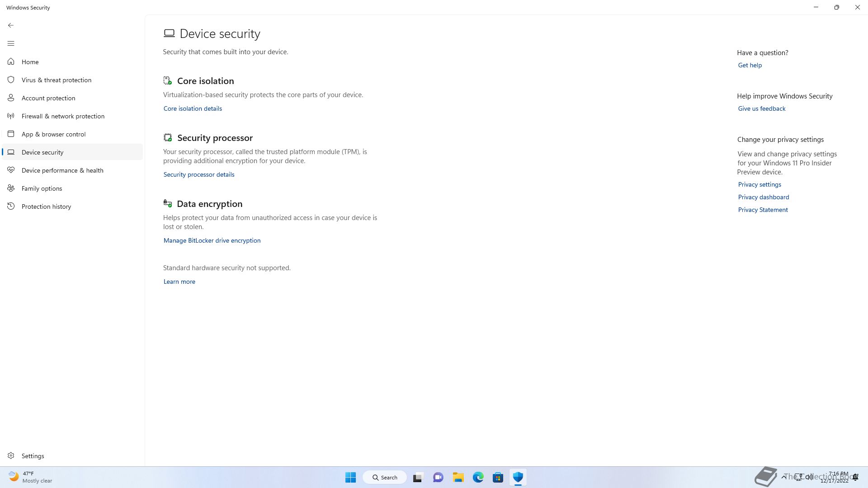The image size is (868, 488).
Task: Open the Chat app in taskbar
Action: (438, 477)
